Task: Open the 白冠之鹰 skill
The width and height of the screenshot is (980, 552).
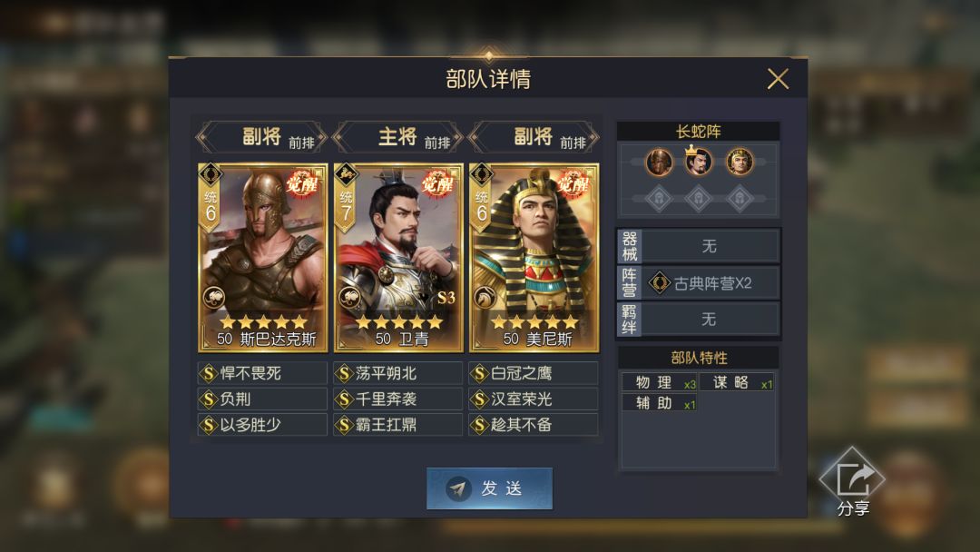Action: (534, 373)
